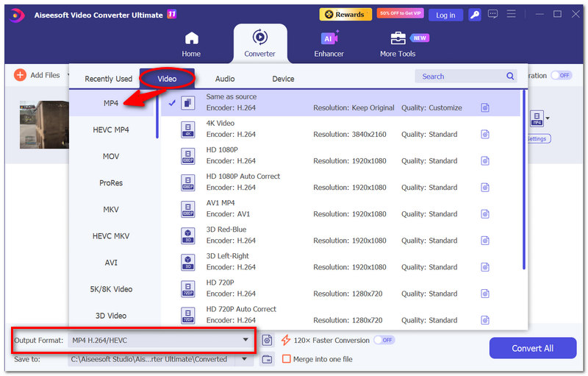Choose 5K/8K Video in the format list
588x376 pixels.
111,289
